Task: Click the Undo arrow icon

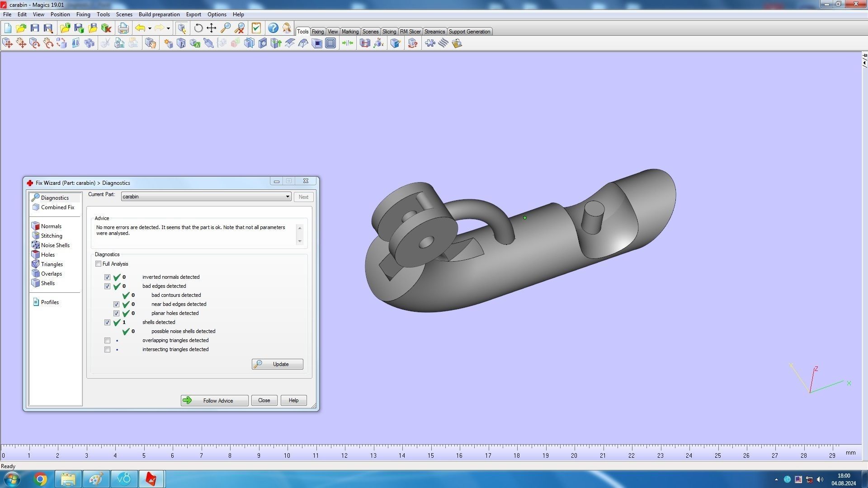Action: (x=140, y=28)
